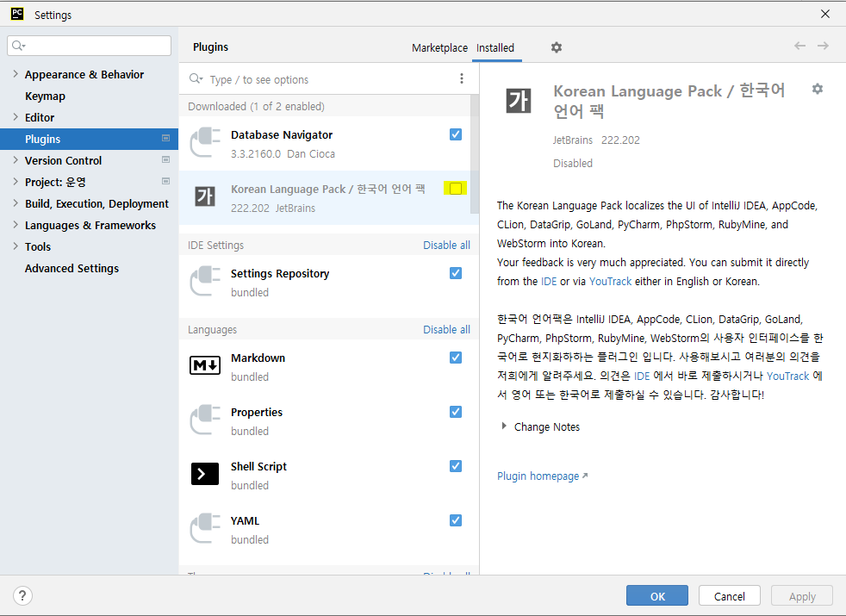Expand the Project: 운영 tree node
The width and height of the screenshot is (846, 616).
[16, 182]
